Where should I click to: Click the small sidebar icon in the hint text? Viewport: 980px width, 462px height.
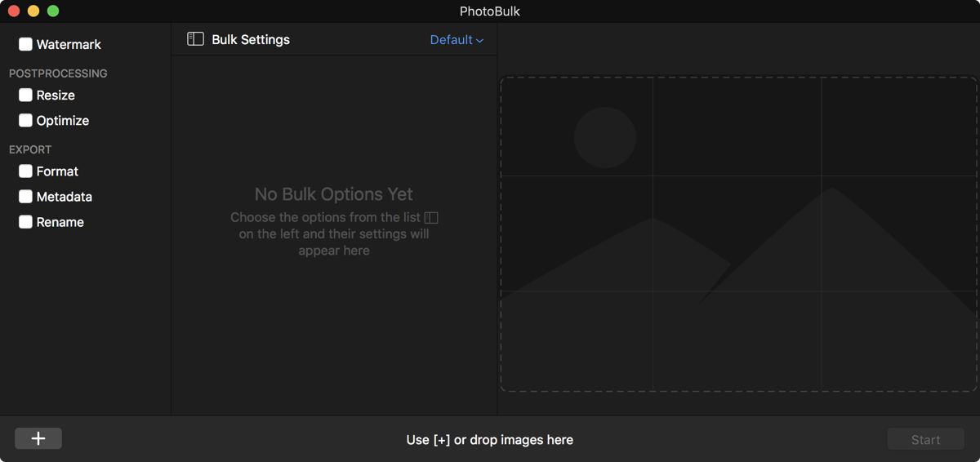coord(431,218)
